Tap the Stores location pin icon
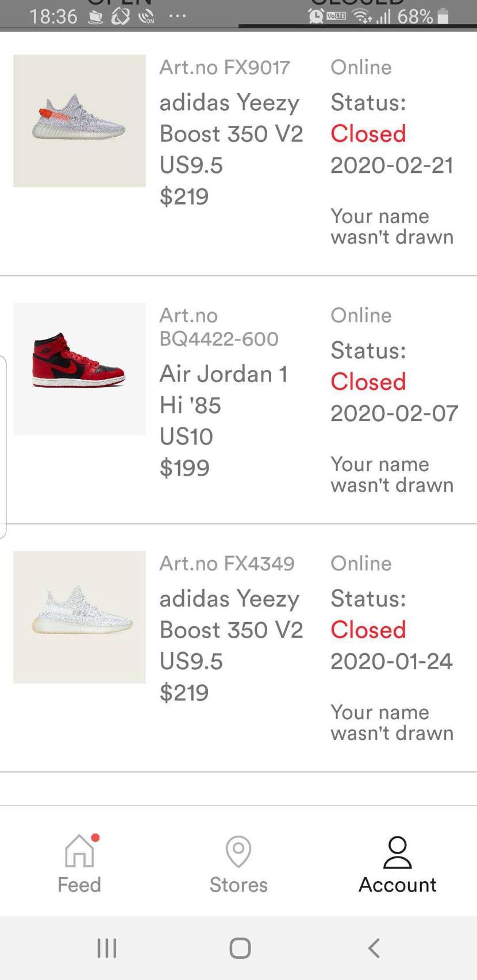Viewport: 477px width, 980px height. [238, 851]
